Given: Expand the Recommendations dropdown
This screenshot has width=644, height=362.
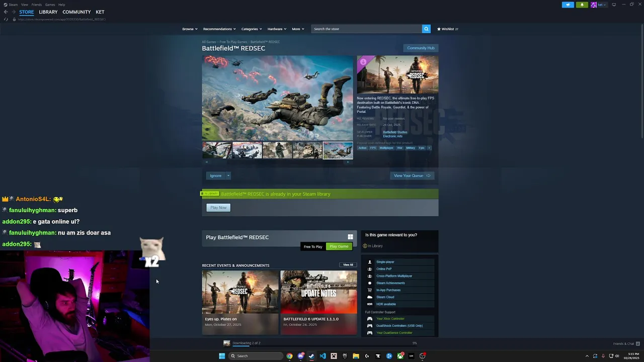Looking at the screenshot, I should (219, 29).
